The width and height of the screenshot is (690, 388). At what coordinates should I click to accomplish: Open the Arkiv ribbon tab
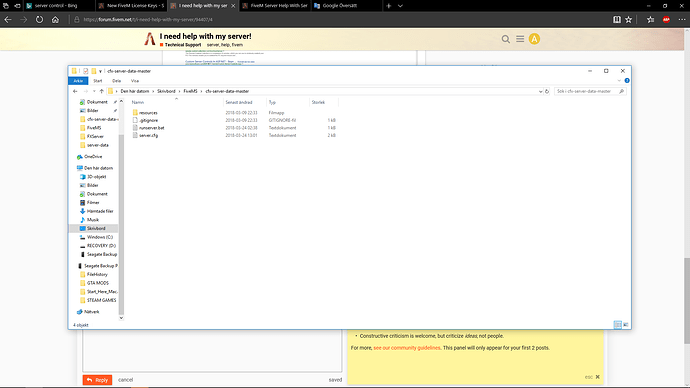(78, 81)
